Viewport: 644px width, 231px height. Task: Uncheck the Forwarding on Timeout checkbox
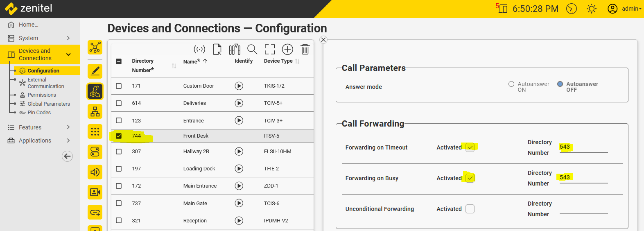tap(470, 147)
